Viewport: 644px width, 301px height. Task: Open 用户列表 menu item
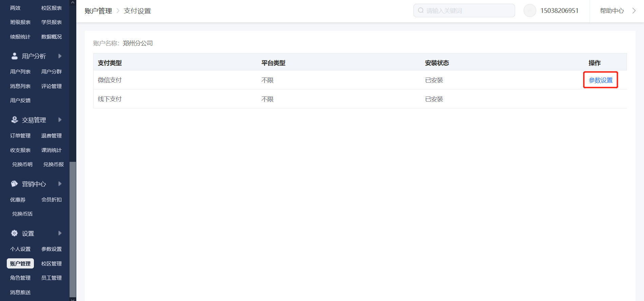pyautogui.click(x=20, y=72)
